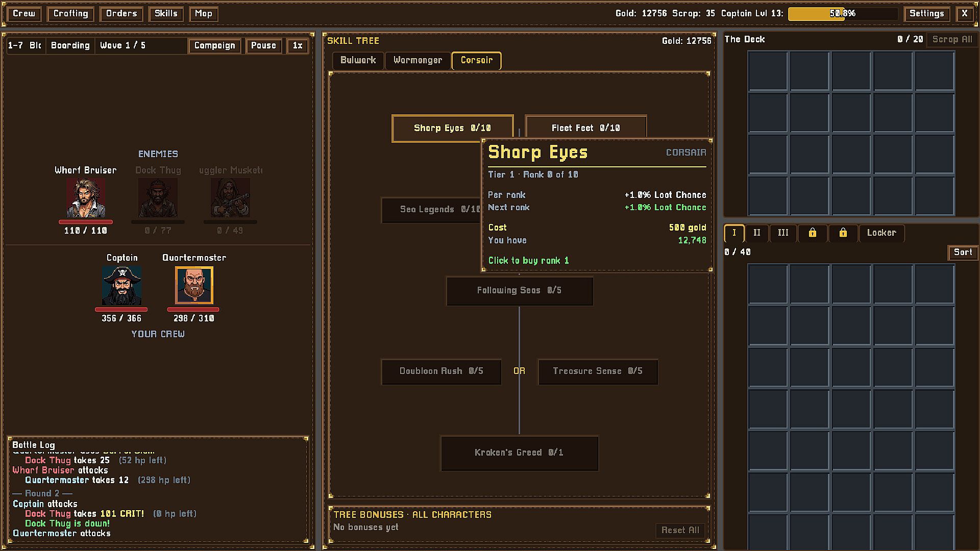980x551 pixels.
Task: Select the Quartermaster portrait
Action: pos(194,286)
